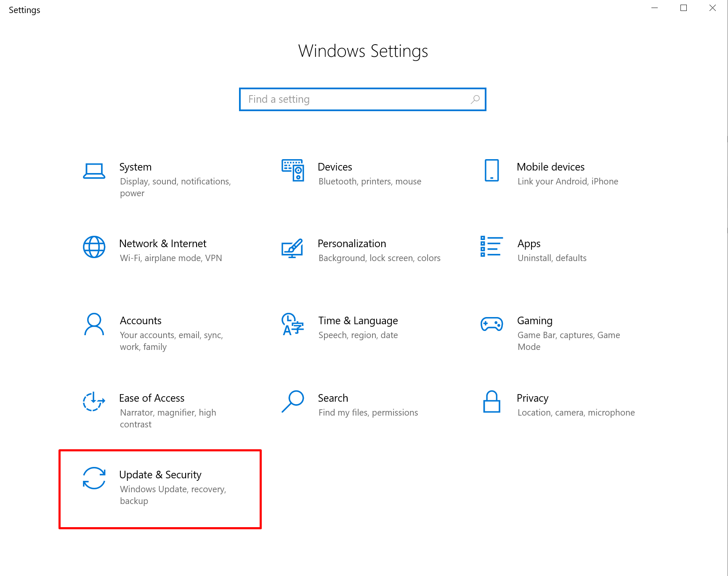Go to Update & Security label
This screenshot has width=728, height=576.
pyautogui.click(x=160, y=475)
